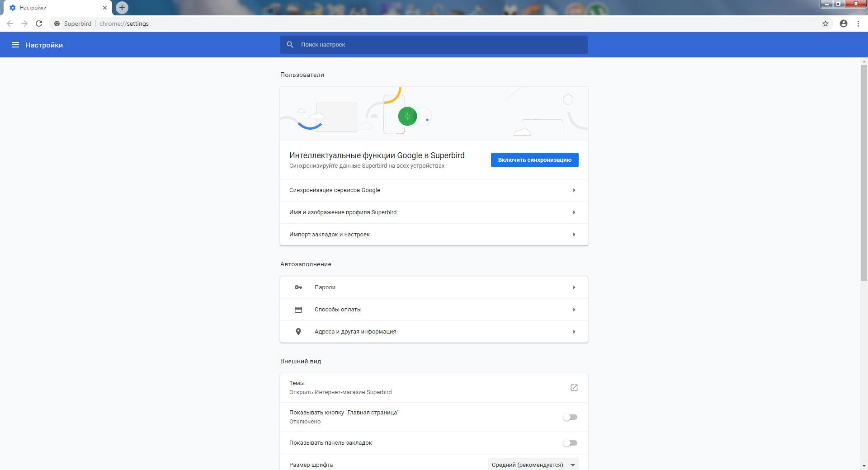Image resolution: width=868 pixels, height=470 pixels.
Task: Bookmark this page with the star icon
Action: tap(826, 23)
